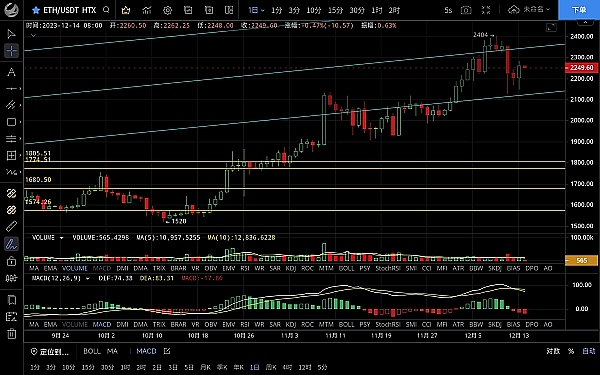Take a chart screenshot with camera icon
Image resolution: width=600 pixels, height=375 pixels.
point(466,10)
